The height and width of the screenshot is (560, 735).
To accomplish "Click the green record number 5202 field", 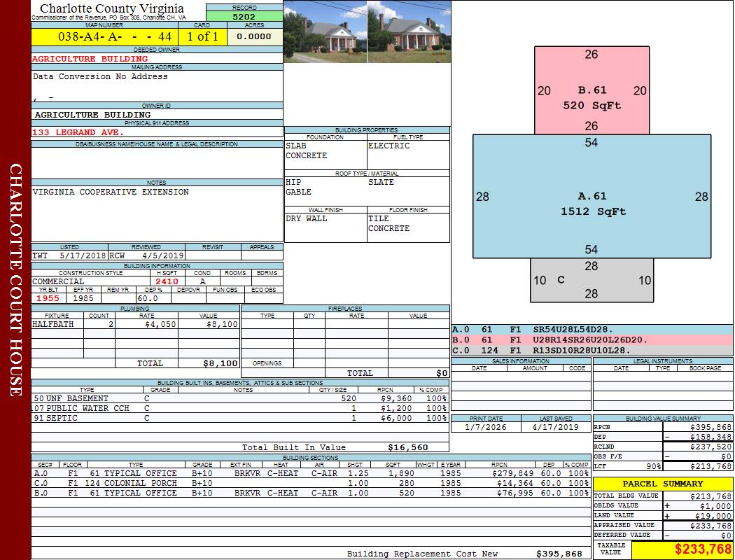I will tap(244, 17).
